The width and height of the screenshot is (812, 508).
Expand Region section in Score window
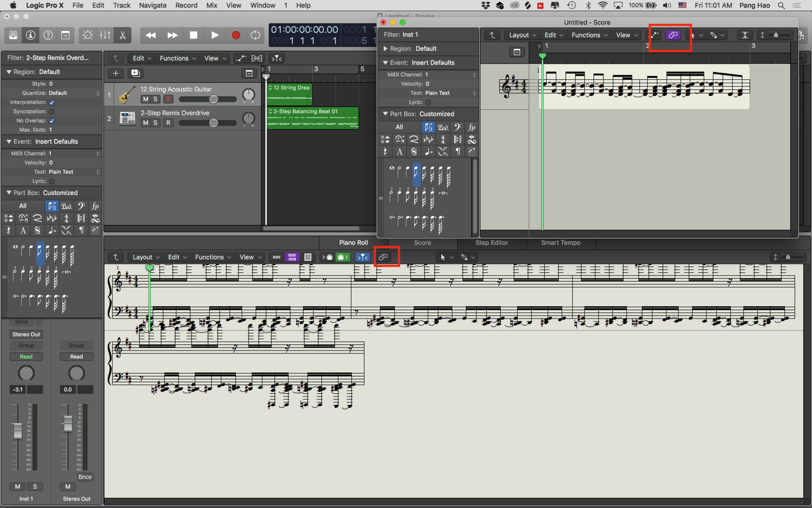386,49
